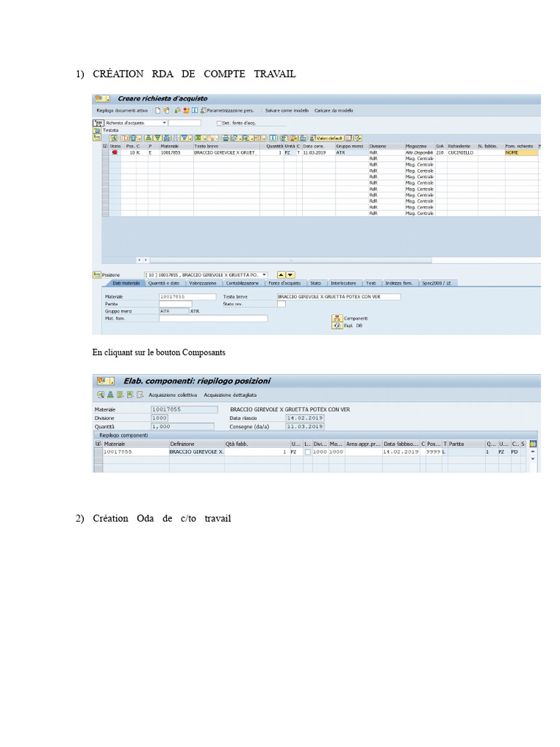Open the Valorizzazione tab

(203, 283)
